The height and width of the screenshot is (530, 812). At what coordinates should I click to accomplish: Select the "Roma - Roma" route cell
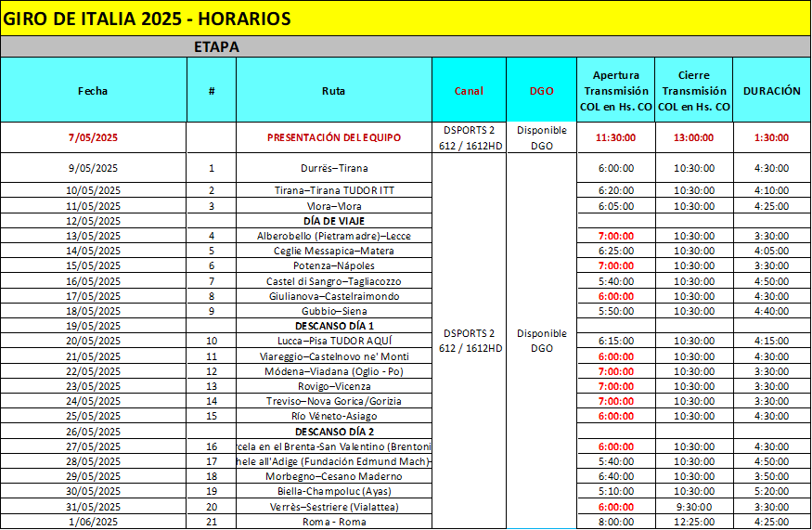[333, 522]
